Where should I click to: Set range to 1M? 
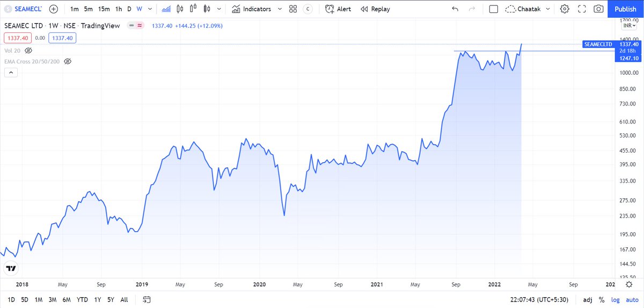[38, 299]
